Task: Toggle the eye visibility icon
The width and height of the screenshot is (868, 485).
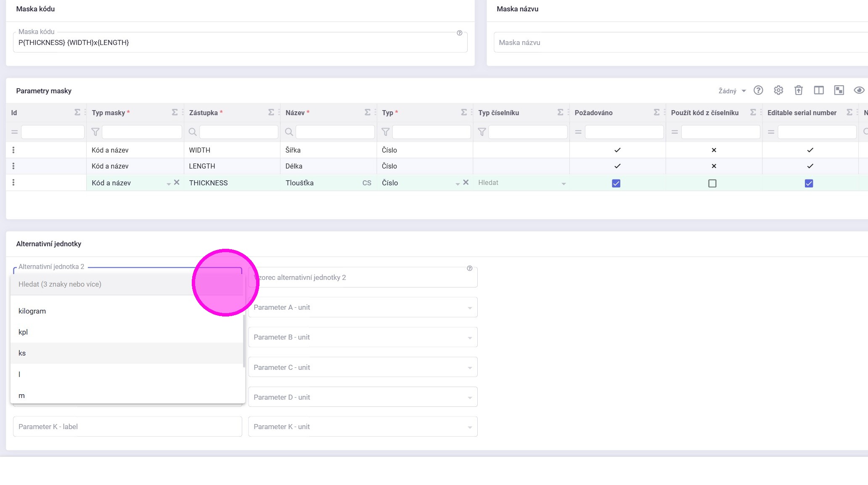Action: (x=859, y=90)
